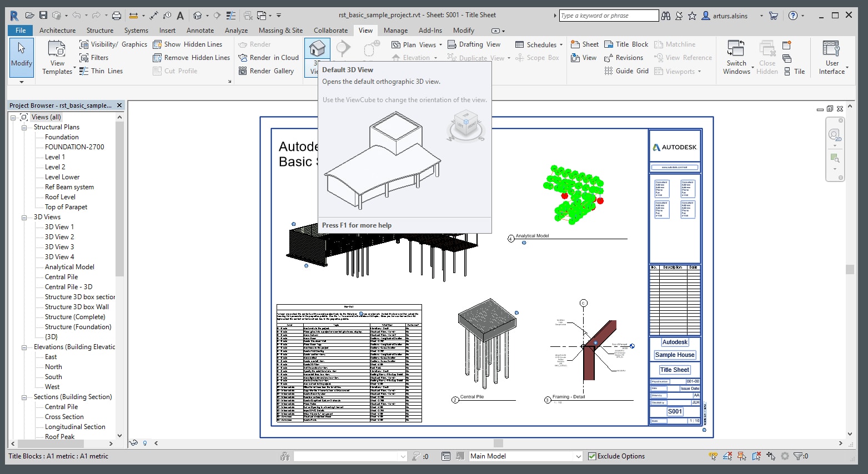Open Visibility/Graphics settings
868x474 pixels.
point(113,44)
